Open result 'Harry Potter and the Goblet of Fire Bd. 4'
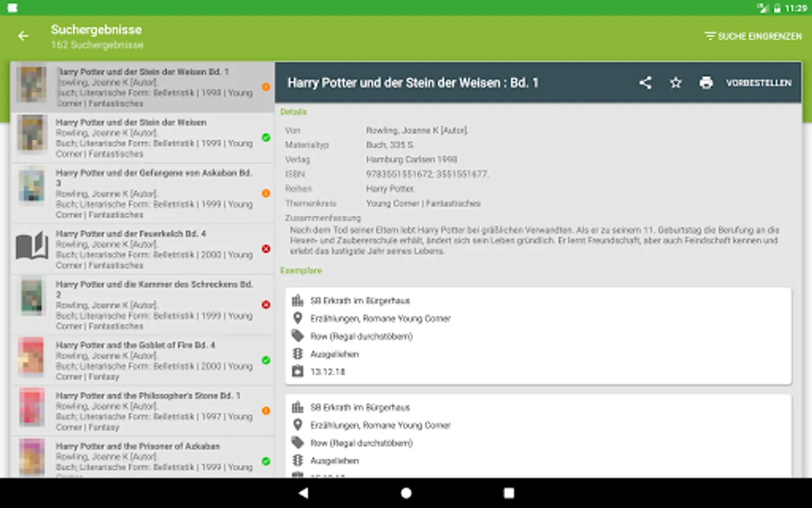Image resolution: width=812 pixels, height=508 pixels. pos(142,360)
